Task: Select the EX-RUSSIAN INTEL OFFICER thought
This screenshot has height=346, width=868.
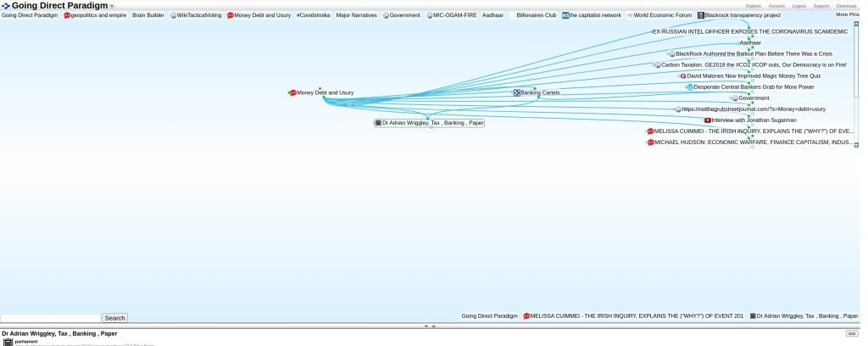Action: click(750, 32)
